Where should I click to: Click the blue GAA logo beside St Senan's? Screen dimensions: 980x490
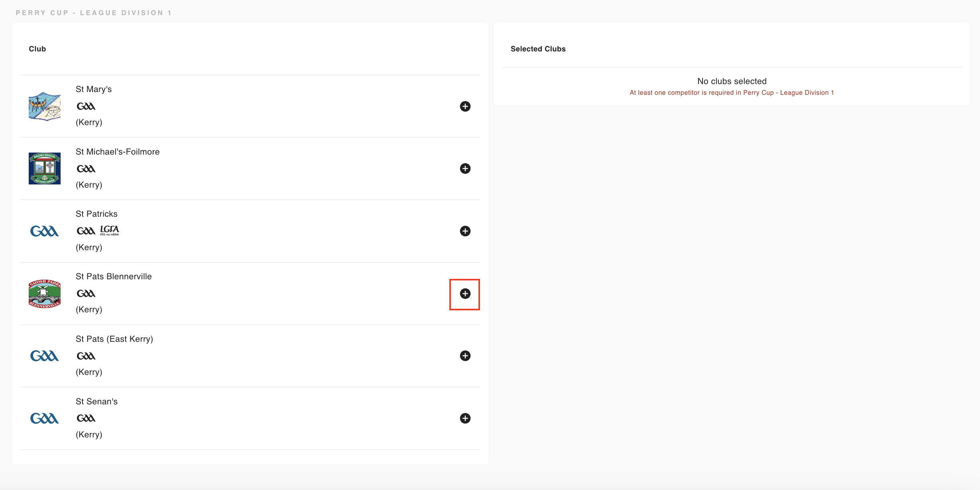click(45, 418)
